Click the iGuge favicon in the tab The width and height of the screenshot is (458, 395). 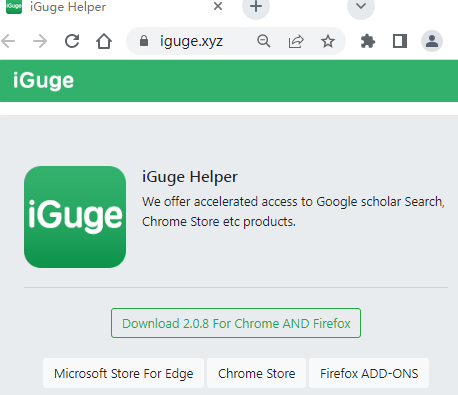(14, 6)
